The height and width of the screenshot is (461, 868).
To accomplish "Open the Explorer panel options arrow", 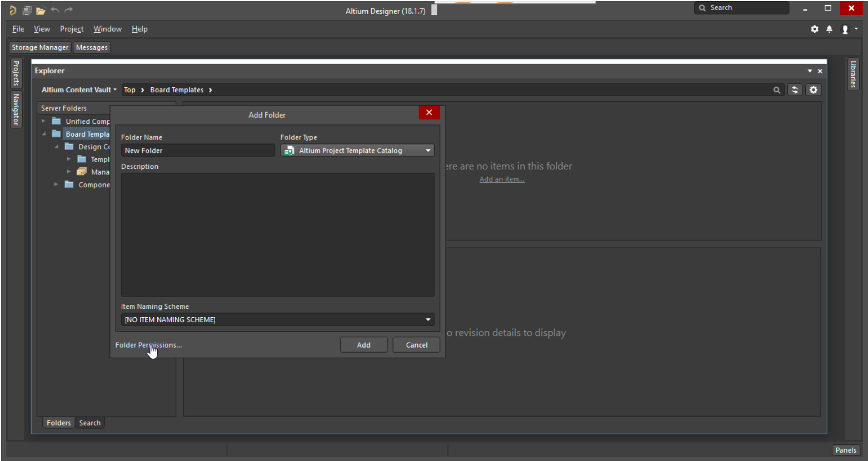I will pos(810,71).
